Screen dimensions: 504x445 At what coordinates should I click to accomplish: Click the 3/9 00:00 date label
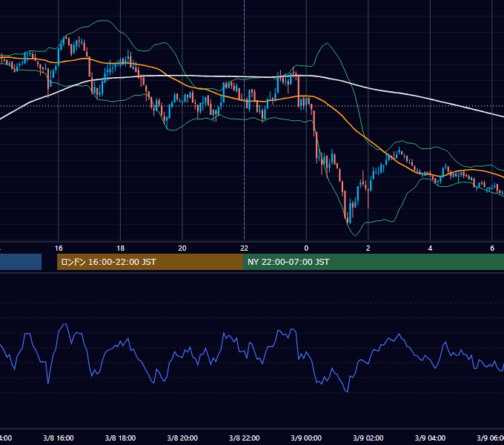pyautogui.click(x=306, y=438)
